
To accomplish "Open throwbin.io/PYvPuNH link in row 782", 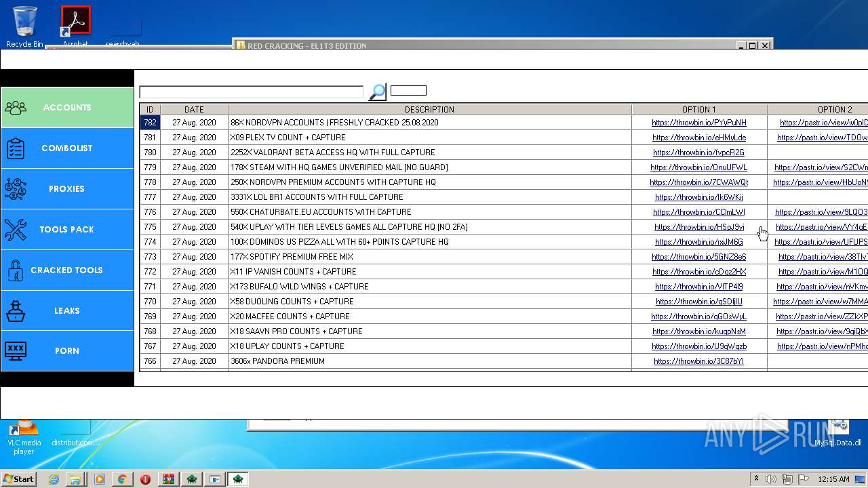I will point(699,123).
